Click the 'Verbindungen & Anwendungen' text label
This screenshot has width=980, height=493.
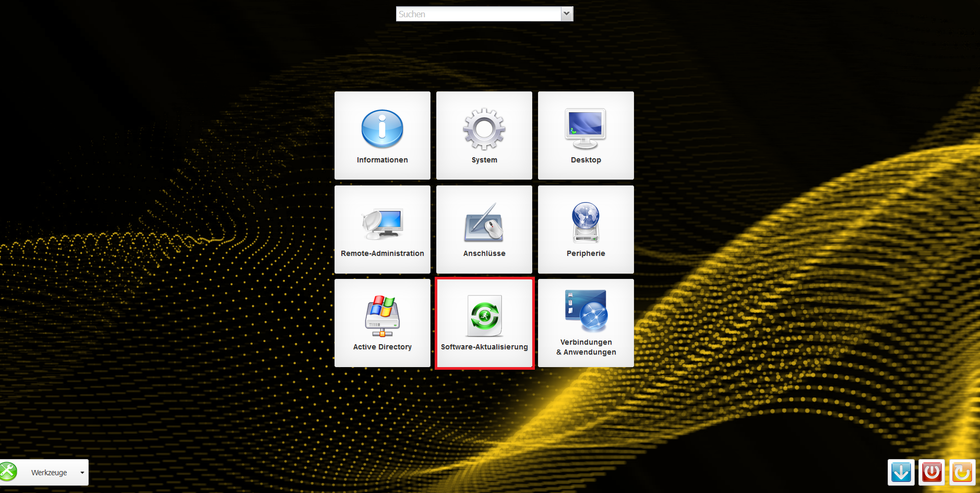click(x=586, y=347)
